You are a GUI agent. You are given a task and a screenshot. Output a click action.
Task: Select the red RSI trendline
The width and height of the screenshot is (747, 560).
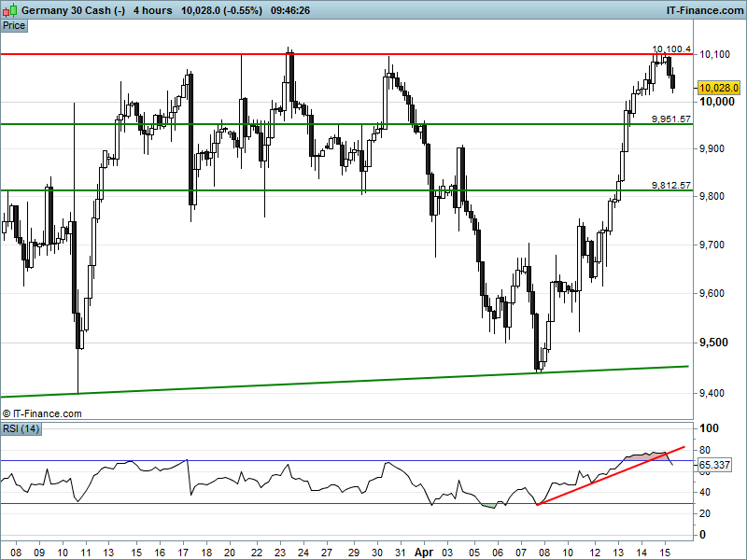click(x=611, y=476)
